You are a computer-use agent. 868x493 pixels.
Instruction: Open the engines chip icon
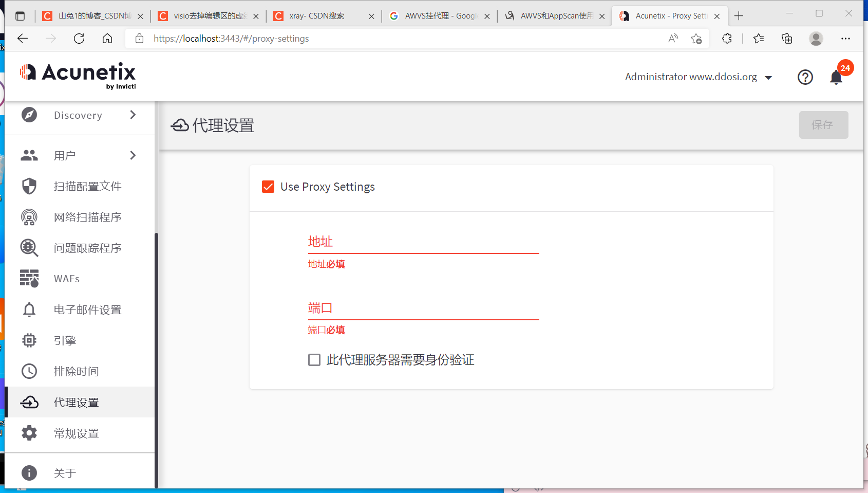[29, 340]
